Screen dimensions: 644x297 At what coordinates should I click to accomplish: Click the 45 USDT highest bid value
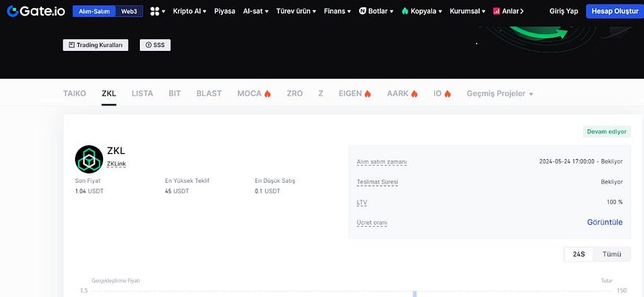coord(177,192)
